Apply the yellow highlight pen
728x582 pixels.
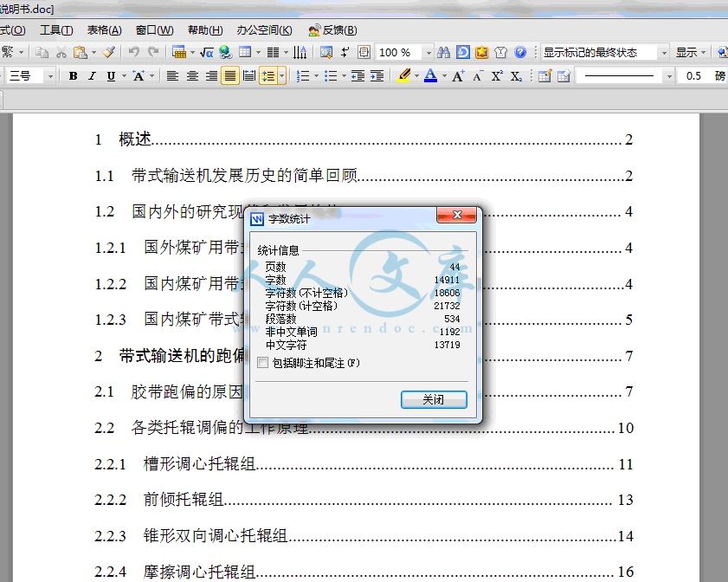[404, 75]
